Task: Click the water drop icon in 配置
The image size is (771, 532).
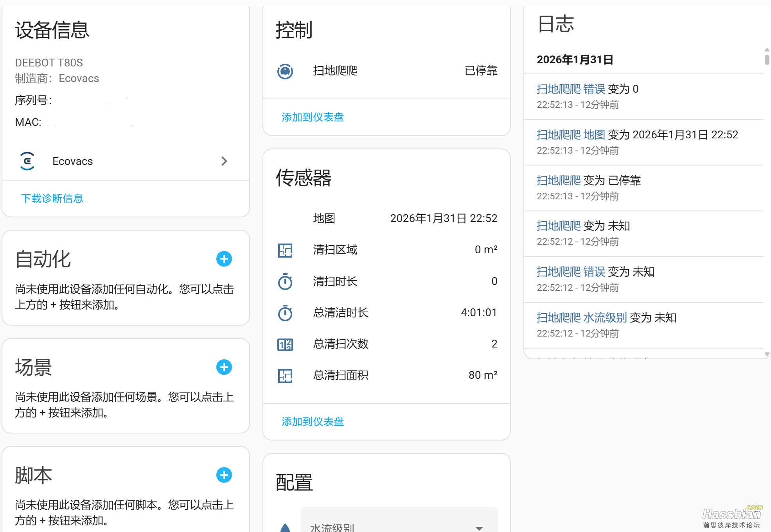Action: pos(285,528)
